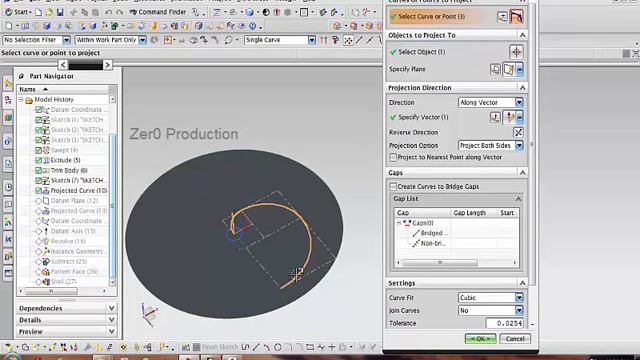Click navigator scroll-right arrow above Part Navigator

click(x=107, y=64)
